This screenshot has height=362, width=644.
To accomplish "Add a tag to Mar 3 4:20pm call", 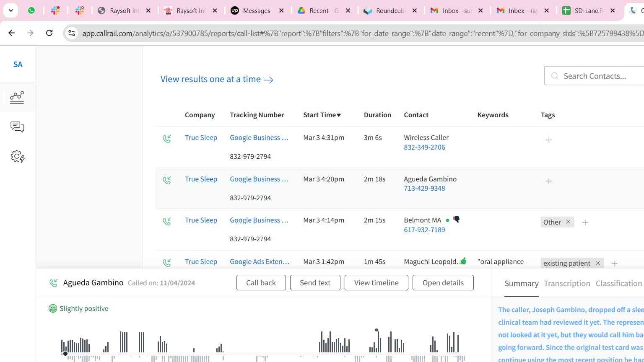I will [549, 181].
